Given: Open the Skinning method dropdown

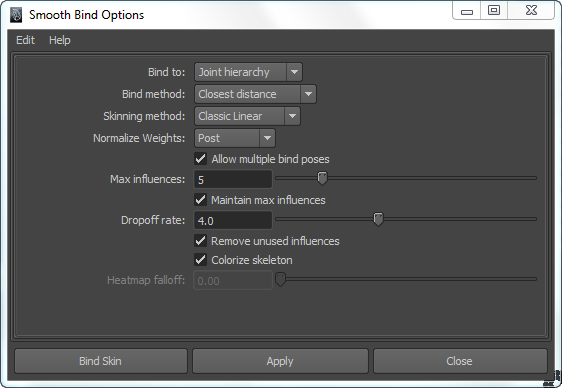Looking at the screenshot, I should tap(247, 116).
